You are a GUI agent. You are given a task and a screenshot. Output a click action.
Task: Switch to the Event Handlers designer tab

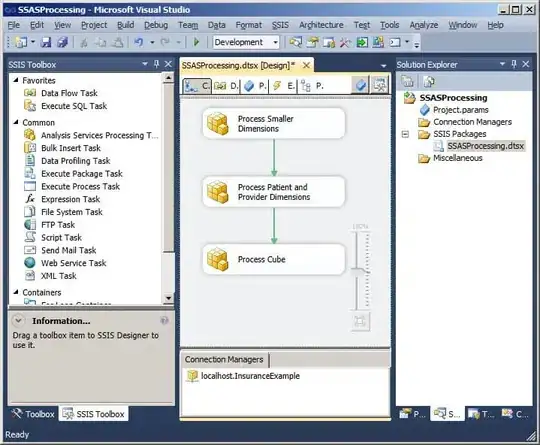tap(284, 86)
